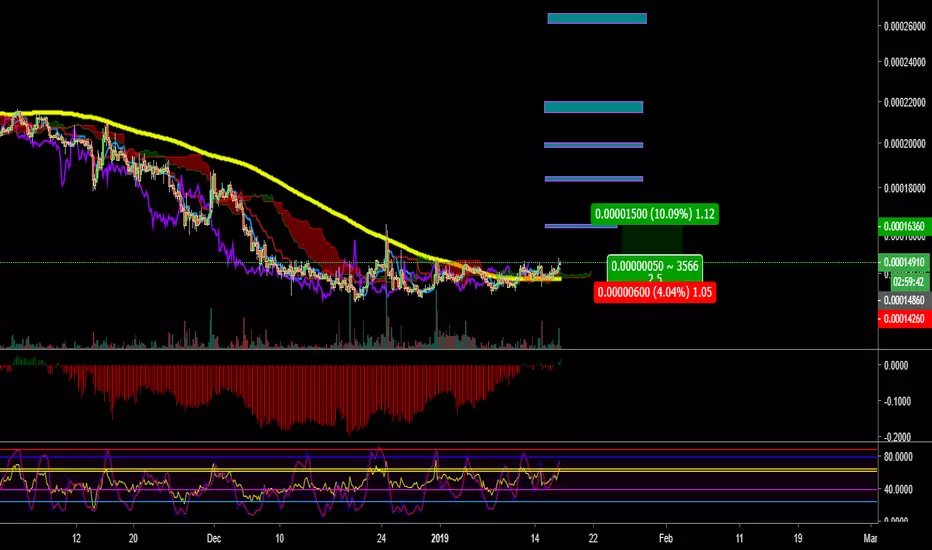Select the topmost teal target zone rectangle

point(597,18)
